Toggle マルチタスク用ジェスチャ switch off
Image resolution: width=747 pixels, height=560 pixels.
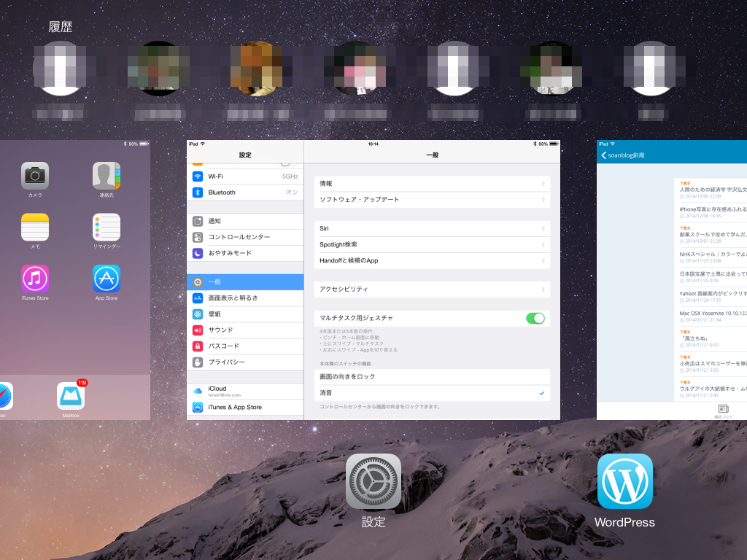tap(535, 318)
